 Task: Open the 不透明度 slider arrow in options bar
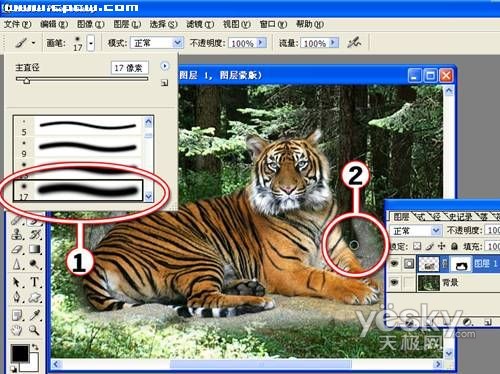pyautogui.click(x=261, y=43)
